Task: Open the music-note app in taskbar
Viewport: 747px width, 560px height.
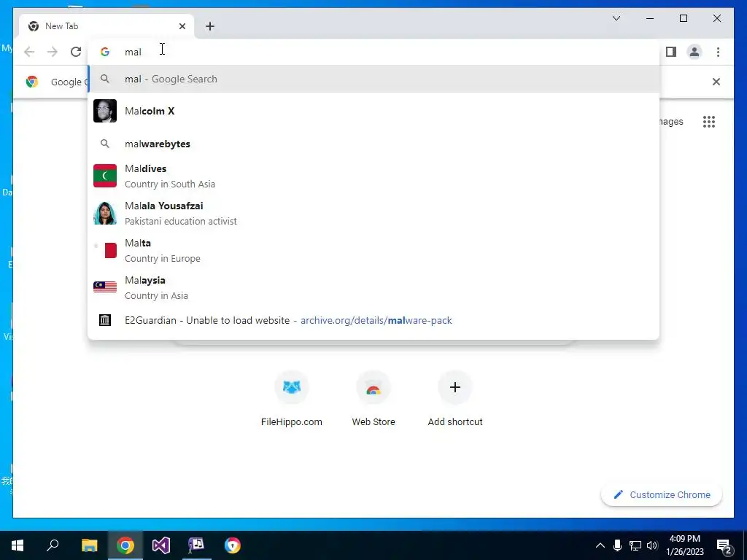Action: [196, 545]
